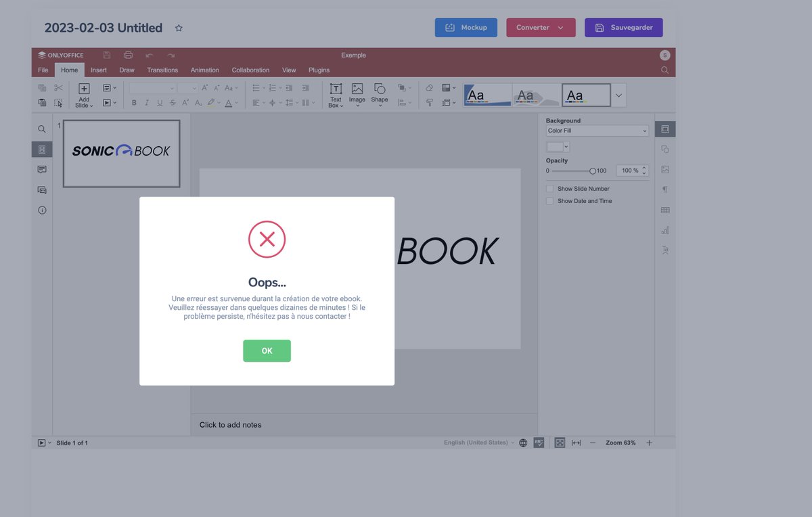Enable the Show Slide Number checkbox
The height and width of the screenshot is (517, 812).
tap(550, 189)
